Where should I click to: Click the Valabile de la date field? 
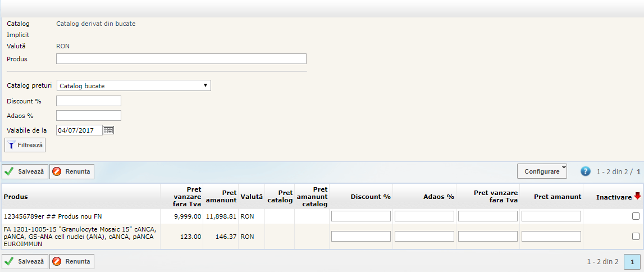point(79,130)
